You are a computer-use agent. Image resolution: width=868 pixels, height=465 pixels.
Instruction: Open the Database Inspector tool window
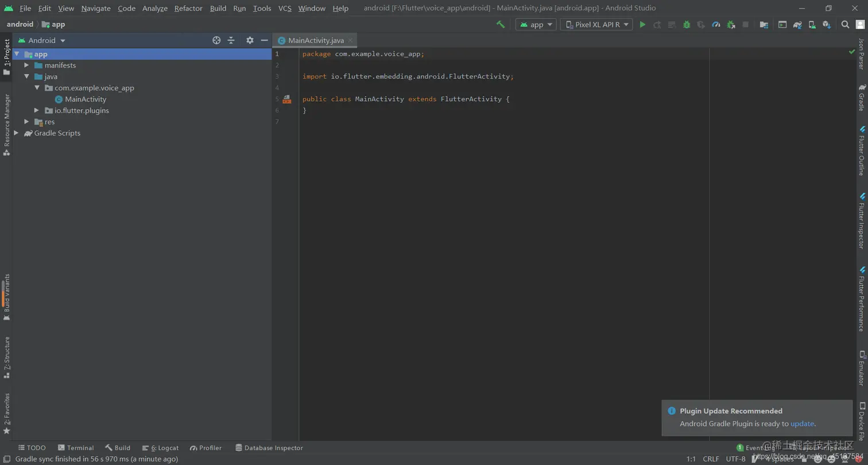(269, 448)
